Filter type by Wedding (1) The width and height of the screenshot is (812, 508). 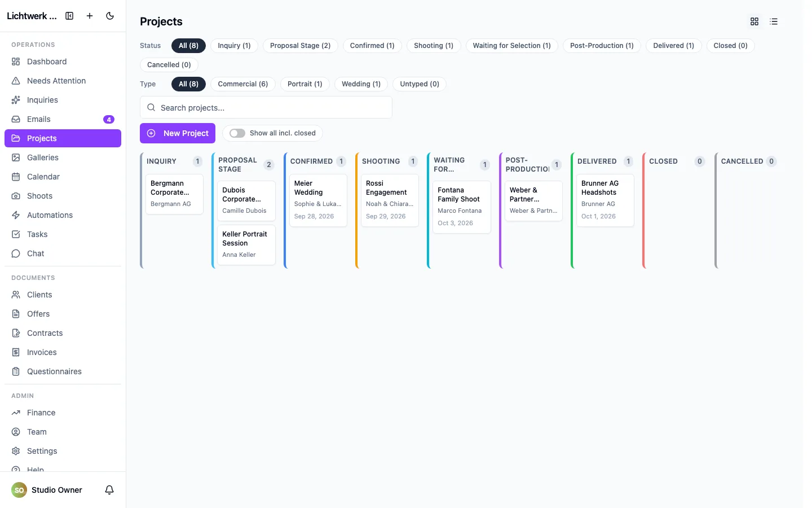point(361,84)
